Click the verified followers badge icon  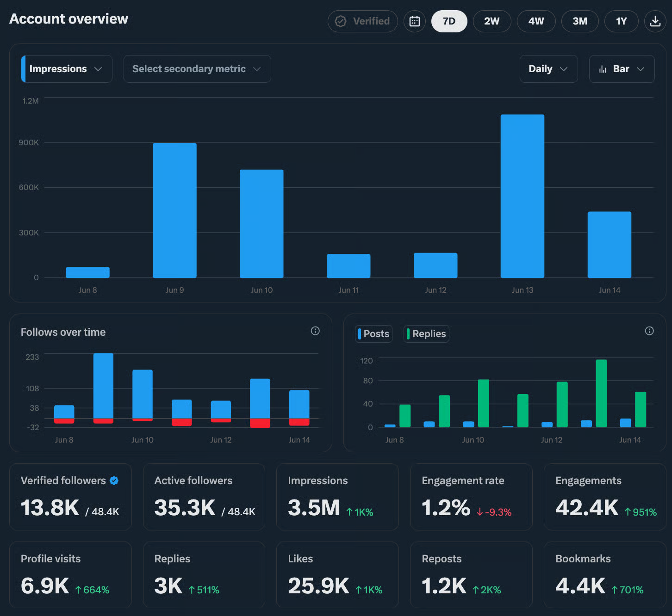click(x=114, y=480)
